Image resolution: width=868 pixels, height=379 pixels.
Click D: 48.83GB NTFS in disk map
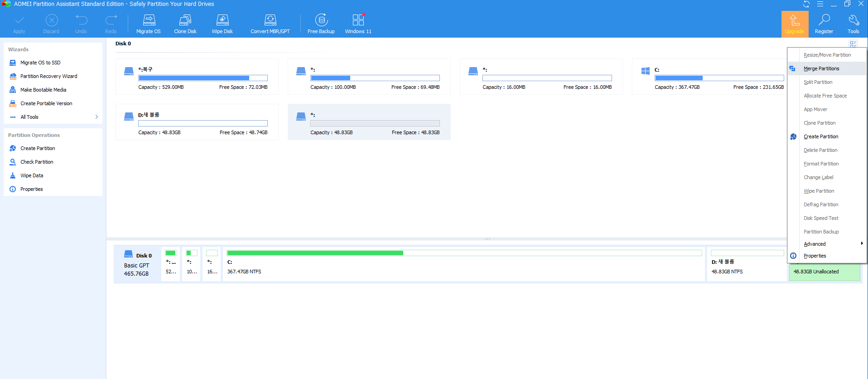[x=747, y=264]
